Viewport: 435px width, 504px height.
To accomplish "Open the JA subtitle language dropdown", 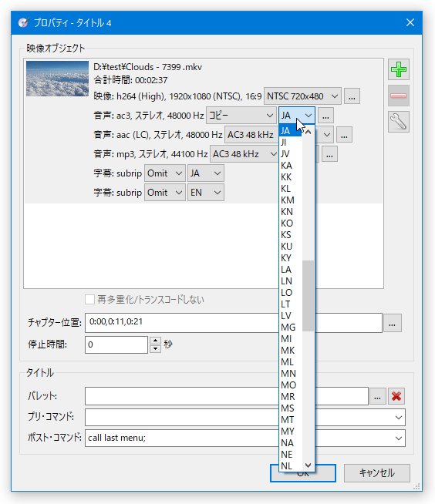I will 206,173.
